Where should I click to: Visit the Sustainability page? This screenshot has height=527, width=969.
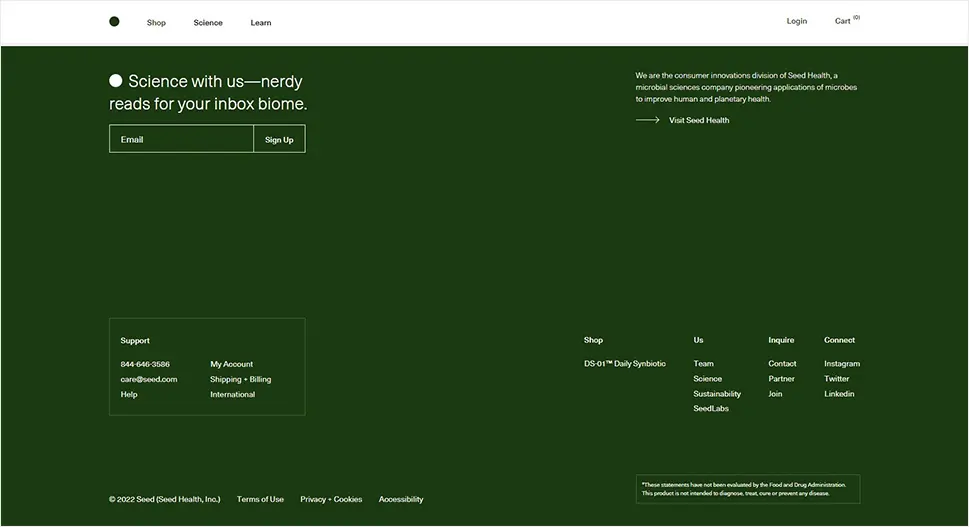coord(717,394)
